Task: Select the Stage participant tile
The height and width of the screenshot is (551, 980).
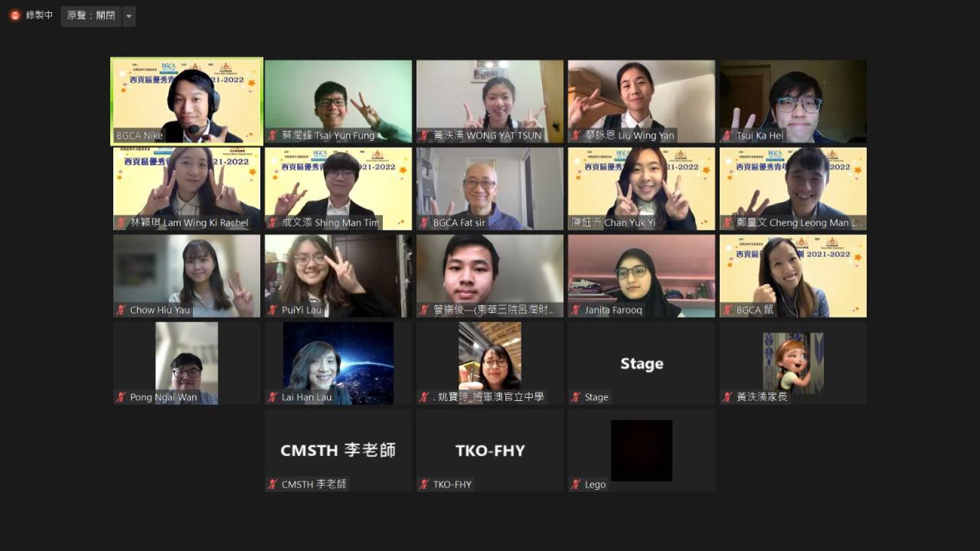Action: [x=642, y=363]
